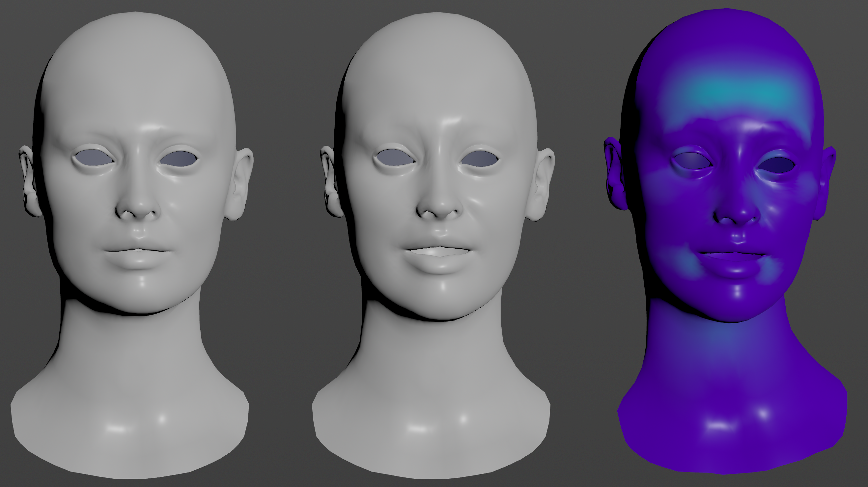
Task: Click the highlight on the left head's neck base
Action: [x=116, y=429]
